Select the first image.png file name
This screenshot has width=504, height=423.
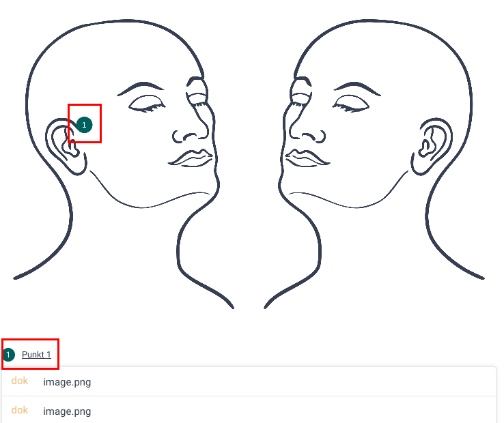[x=67, y=382]
